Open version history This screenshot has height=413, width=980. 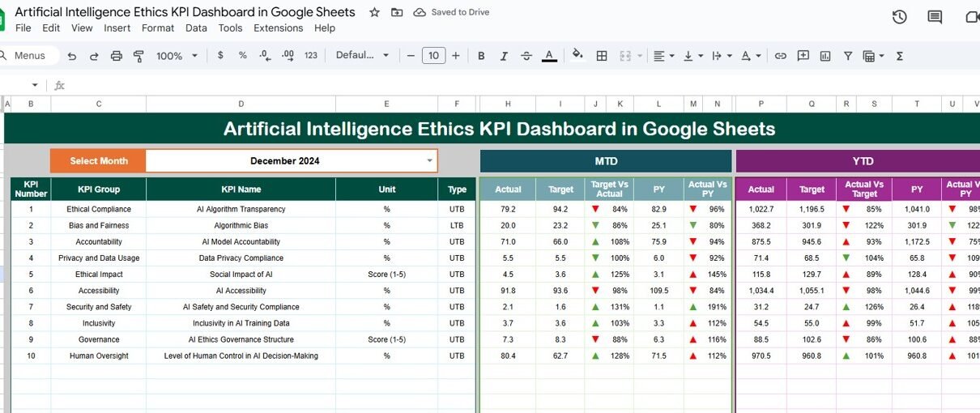click(899, 17)
